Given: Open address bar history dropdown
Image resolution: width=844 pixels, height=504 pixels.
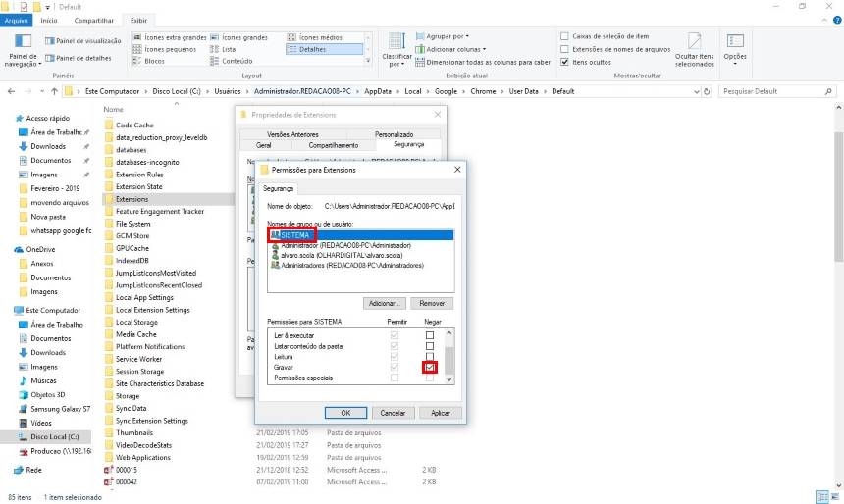Looking at the screenshot, I should [x=697, y=92].
